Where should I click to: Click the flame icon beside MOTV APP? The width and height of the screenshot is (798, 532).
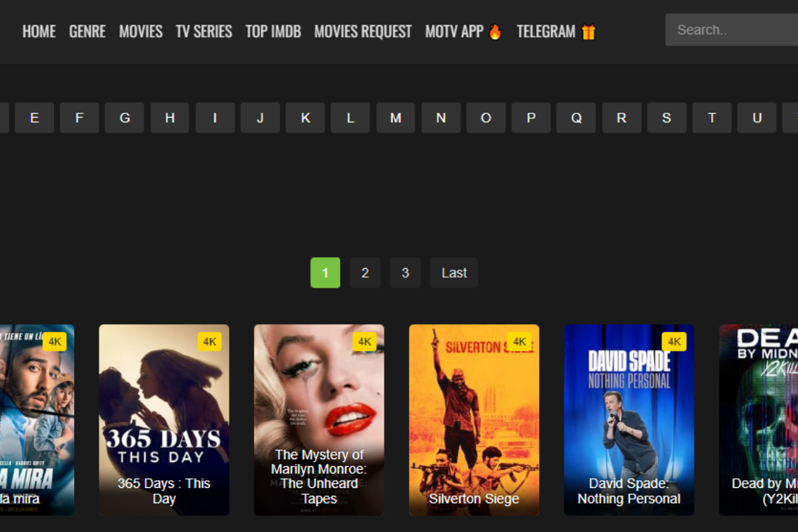[495, 31]
